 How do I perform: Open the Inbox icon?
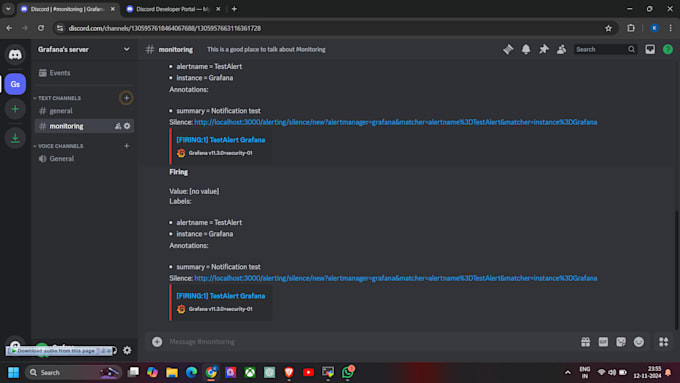tap(650, 49)
